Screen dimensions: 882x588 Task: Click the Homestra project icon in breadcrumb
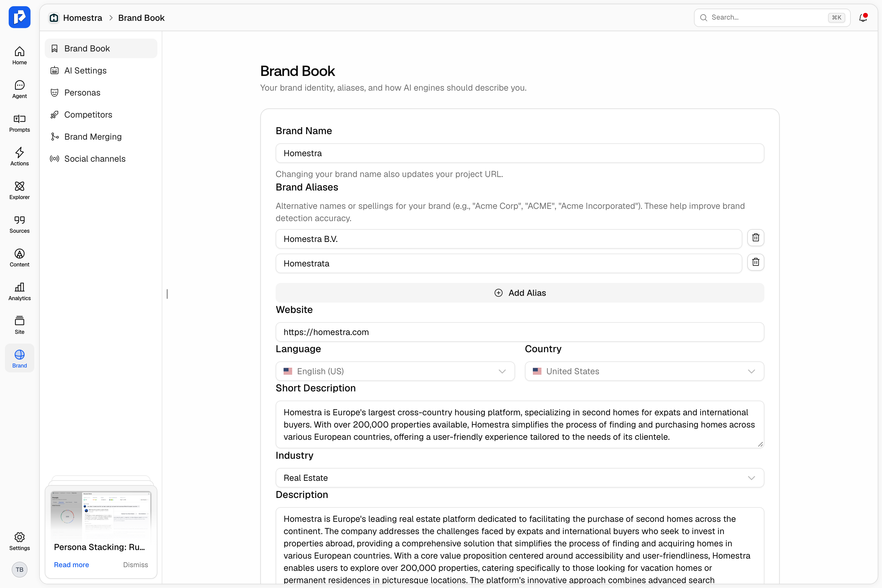point(54,18)
